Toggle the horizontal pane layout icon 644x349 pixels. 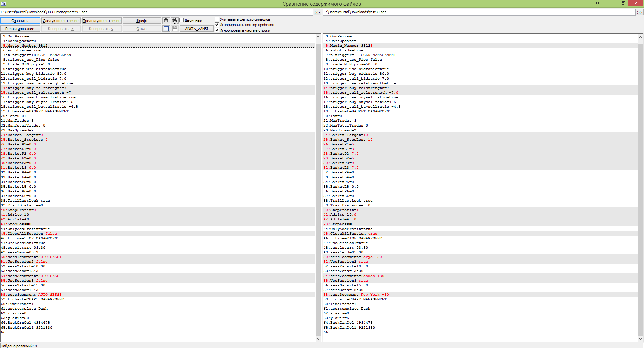[166, 29]
